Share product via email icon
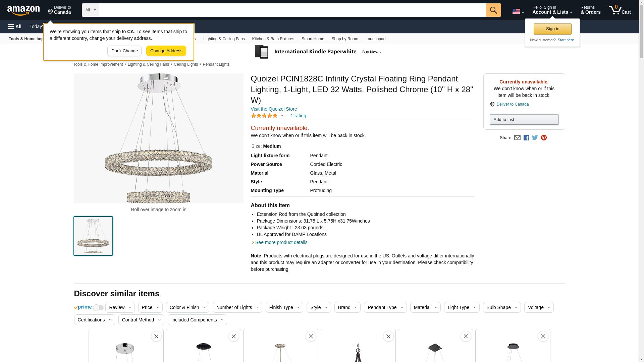 [517, 138]
